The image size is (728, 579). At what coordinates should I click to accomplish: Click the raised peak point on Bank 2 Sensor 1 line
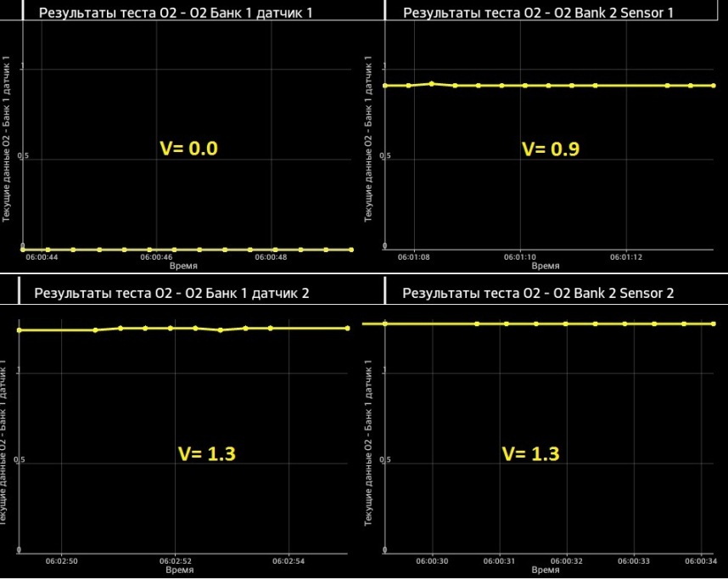[432, 83]
